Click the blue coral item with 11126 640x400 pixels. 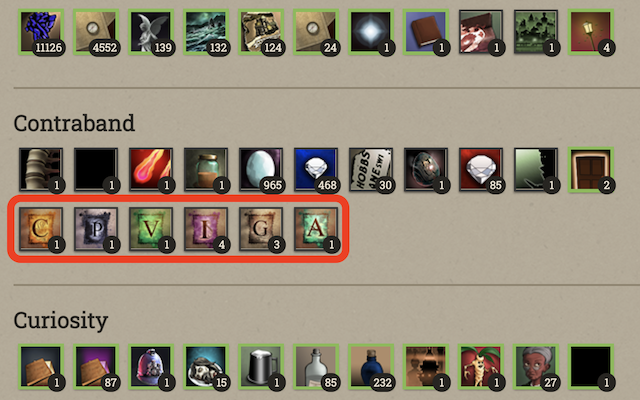click(41, 32)
